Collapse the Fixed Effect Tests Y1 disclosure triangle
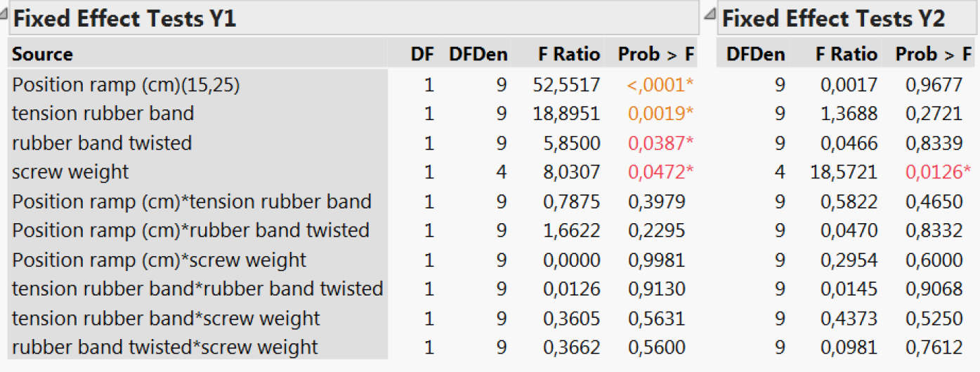This screenshot has height=372, width=980. click(x=4, y=8)
